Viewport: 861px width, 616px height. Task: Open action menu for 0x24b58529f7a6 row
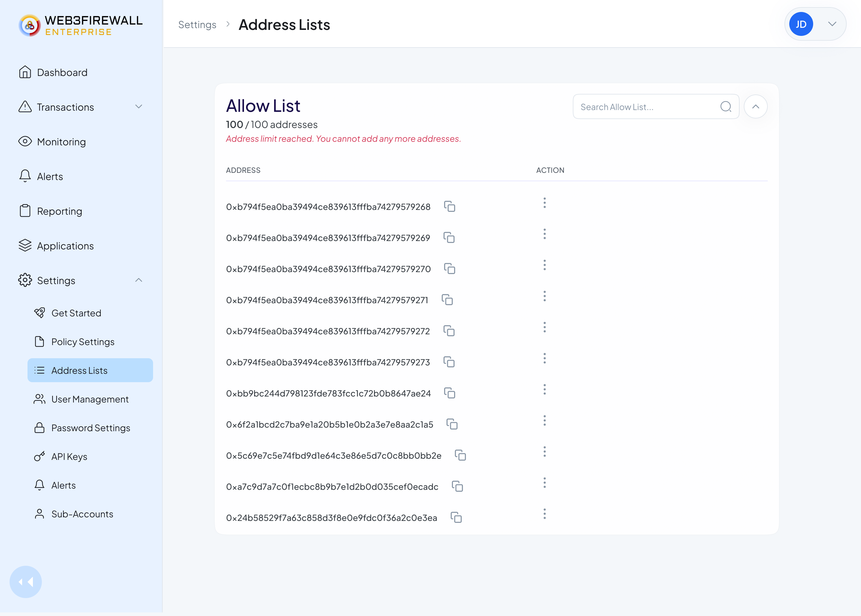(x=544, y=514)
